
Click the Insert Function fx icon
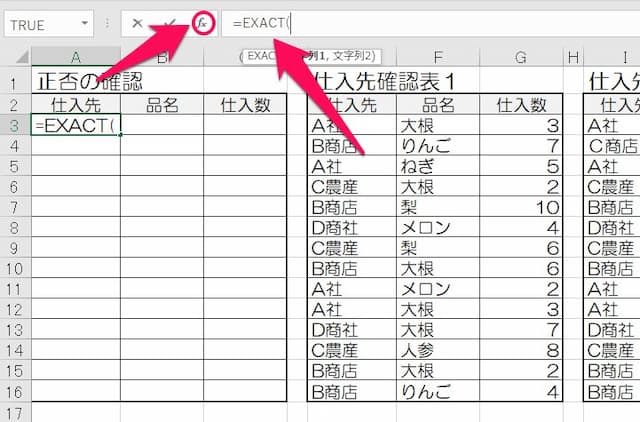click(x=203, y=24)
